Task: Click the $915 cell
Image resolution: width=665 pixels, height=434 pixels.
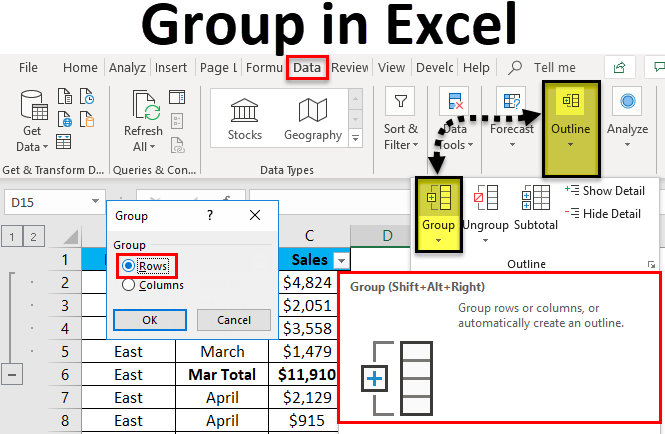Action: pos(307,421)
